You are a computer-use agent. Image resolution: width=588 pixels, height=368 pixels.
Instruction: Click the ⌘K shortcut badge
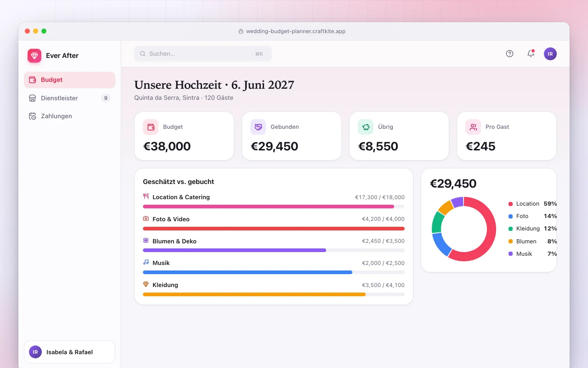click(x=259, y=54)
